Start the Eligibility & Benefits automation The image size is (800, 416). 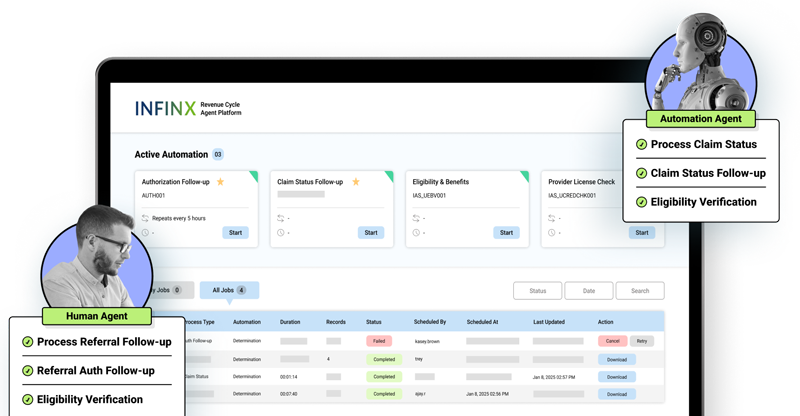point(506,233)
